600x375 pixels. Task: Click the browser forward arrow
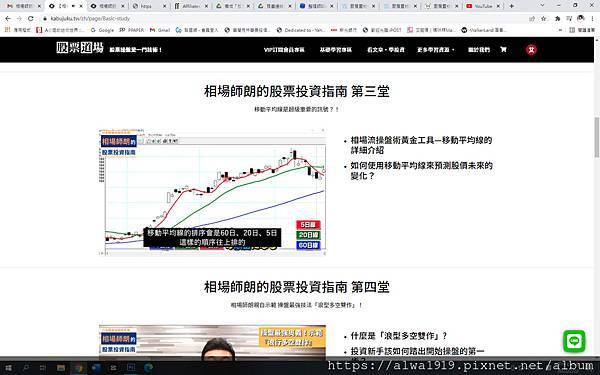coord(19,18)
